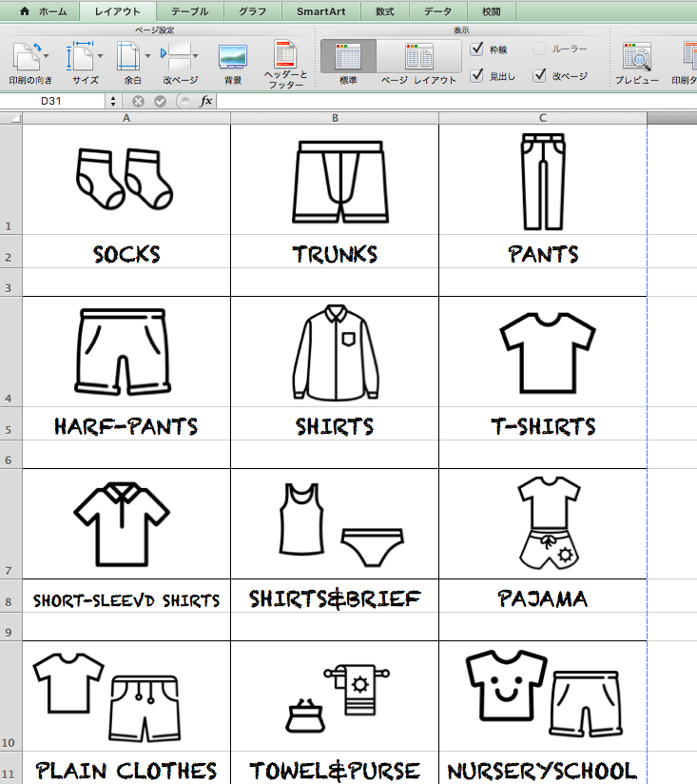The image size is (697, 784).
Task: Select the trunks picture in column B
Action: pos(340,182)
